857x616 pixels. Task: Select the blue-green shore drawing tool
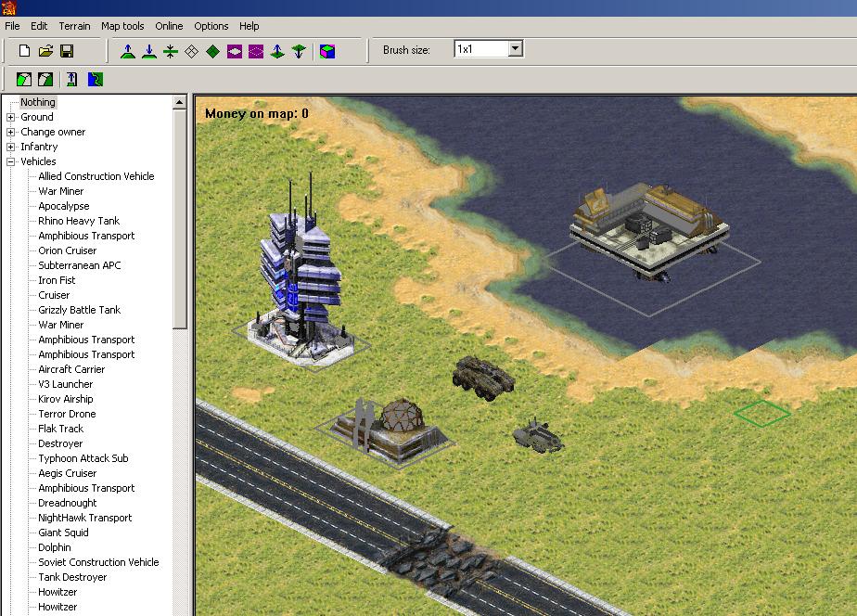coord(96,79)
